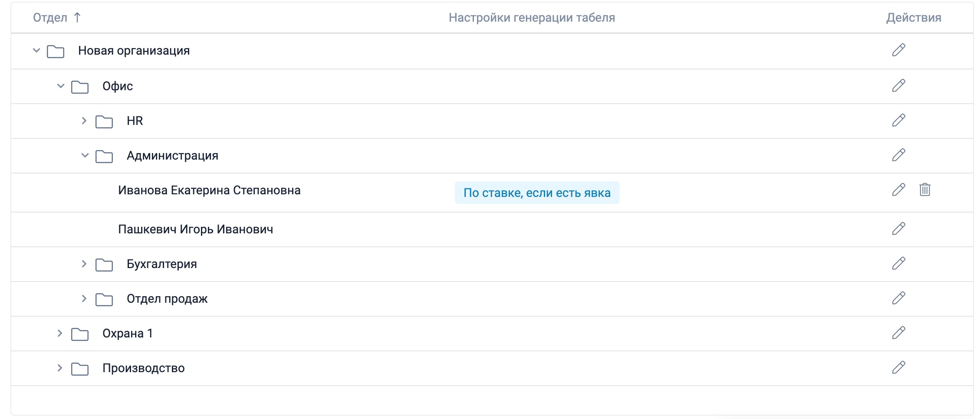This screenshot has width=980, height=419.
Task: Delete settings for Иванова Екатерина Степановна
Action: (x=924, y=190)
